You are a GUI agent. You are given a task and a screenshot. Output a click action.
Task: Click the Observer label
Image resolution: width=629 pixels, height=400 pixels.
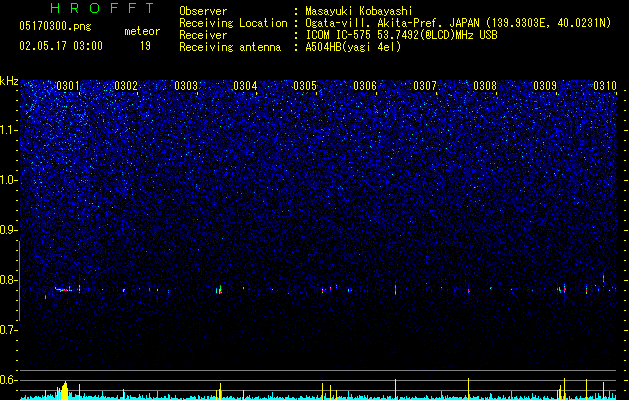point(203,11)
